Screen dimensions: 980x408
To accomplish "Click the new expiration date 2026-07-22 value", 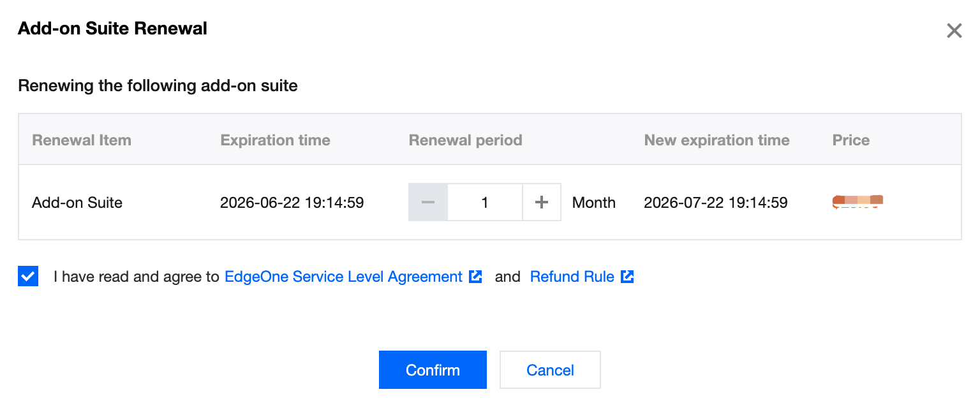I will (x=715, y=203).
